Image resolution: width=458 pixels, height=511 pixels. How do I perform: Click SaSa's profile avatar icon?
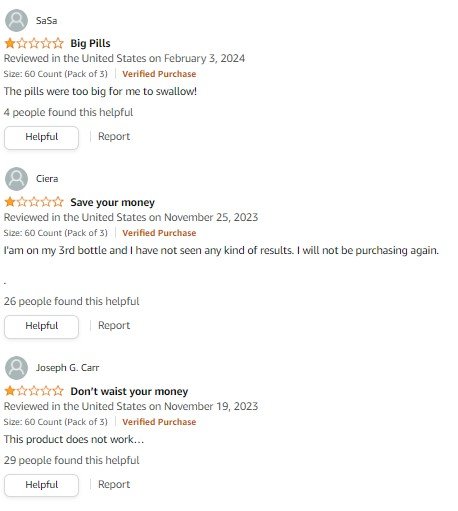coord(16,20)
